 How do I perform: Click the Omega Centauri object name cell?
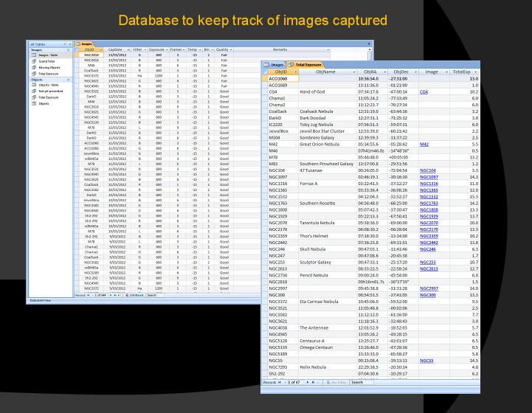coord(328,347)
